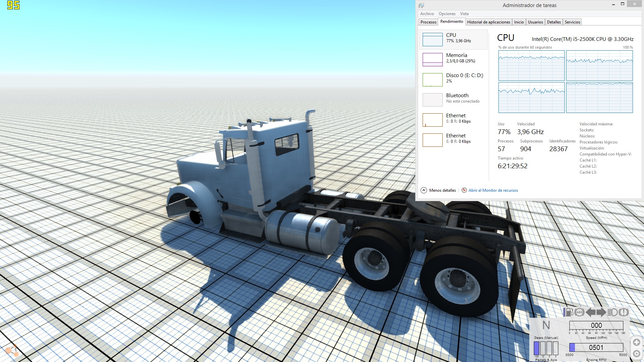This screenshot has height=362, width=644.
Task: Click the Procesos count 57
Action: click(x=501, y=149)
